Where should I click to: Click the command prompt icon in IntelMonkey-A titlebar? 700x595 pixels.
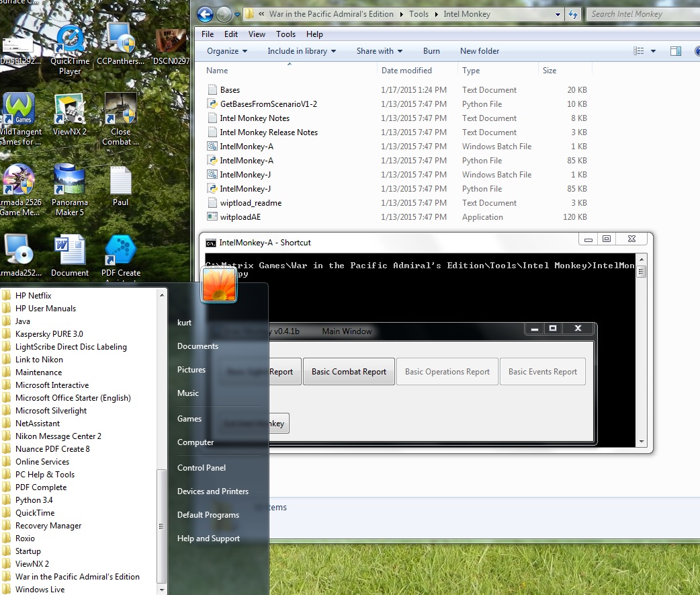[211, 243]
